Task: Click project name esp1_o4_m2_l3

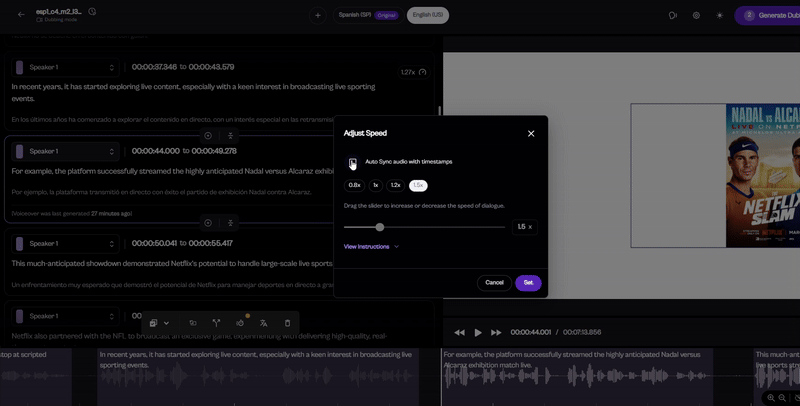Action: (59, 11)
